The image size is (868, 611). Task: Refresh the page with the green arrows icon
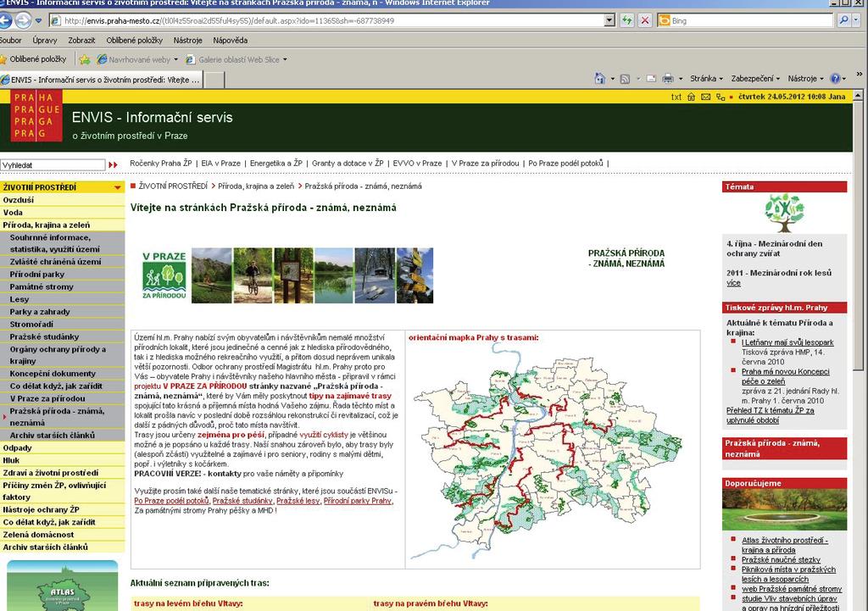[x=626, y=21]
